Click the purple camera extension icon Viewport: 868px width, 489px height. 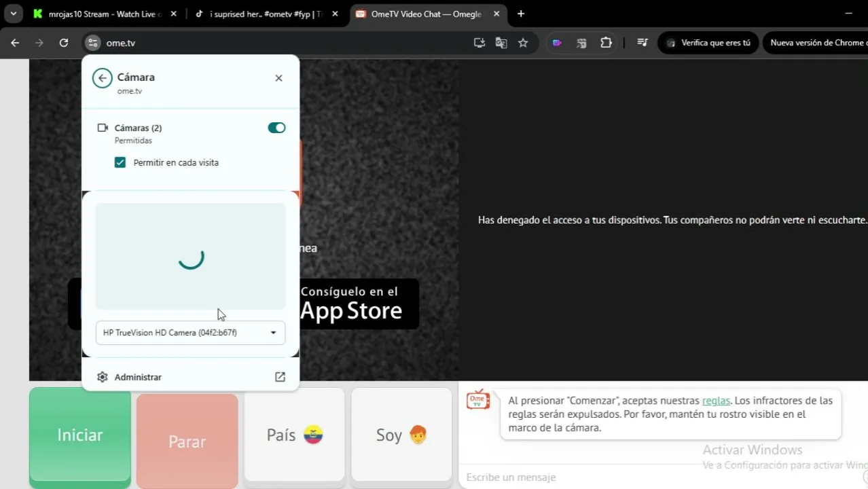click(557, 43)
